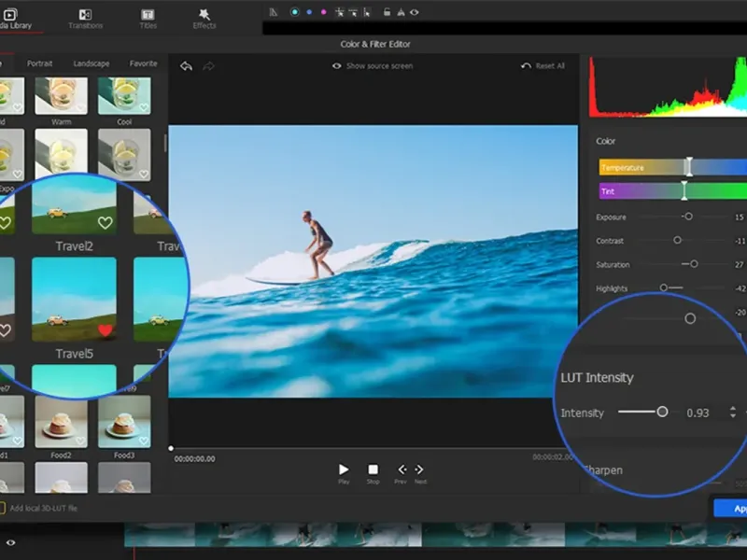Unfavorite the Travel5 filter red heart
The width and height of the screenshot is (747, 560).
click(x=106, y=330)
